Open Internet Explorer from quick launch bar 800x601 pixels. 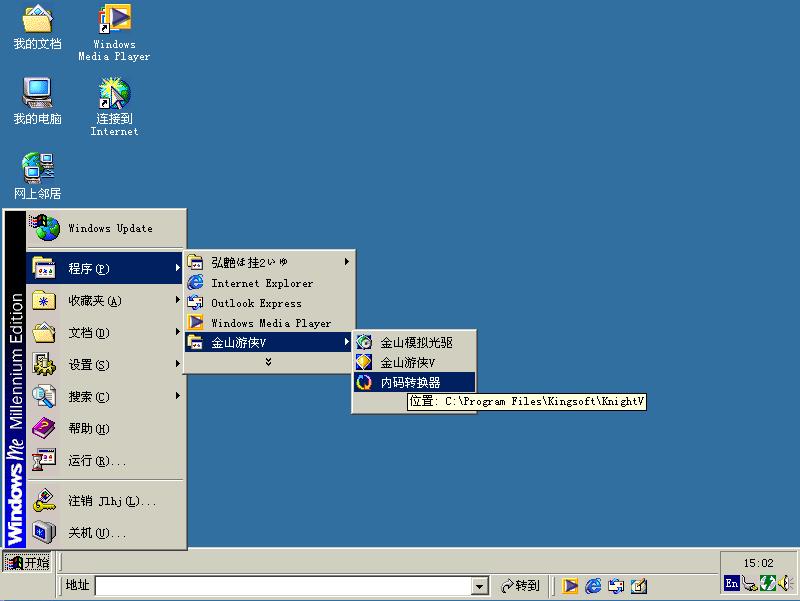[593, 585]
